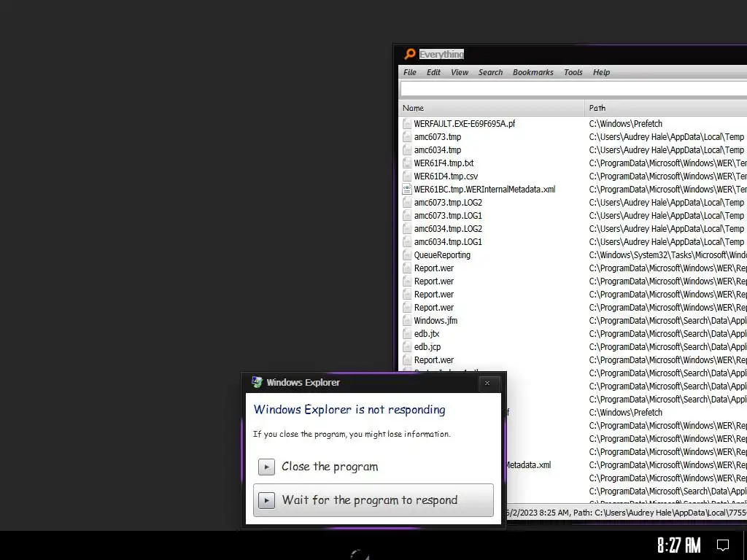Viewport: 747px width, 560px height.
Task: Select WER61BC.tmp.WERInternalMetadata.xml file icon
Action: pyautogui.click(x=407, y=190)
